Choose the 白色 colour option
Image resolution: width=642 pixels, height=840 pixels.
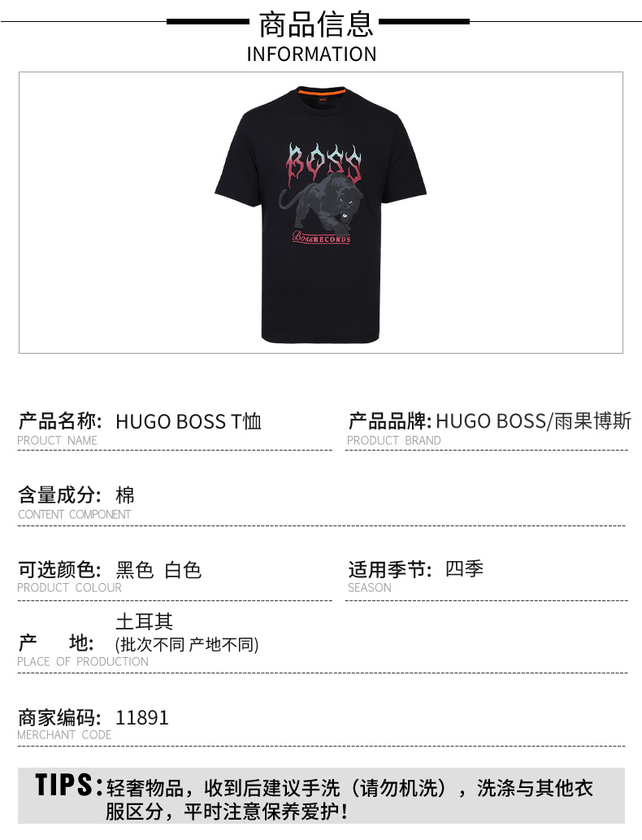point(183,569)
